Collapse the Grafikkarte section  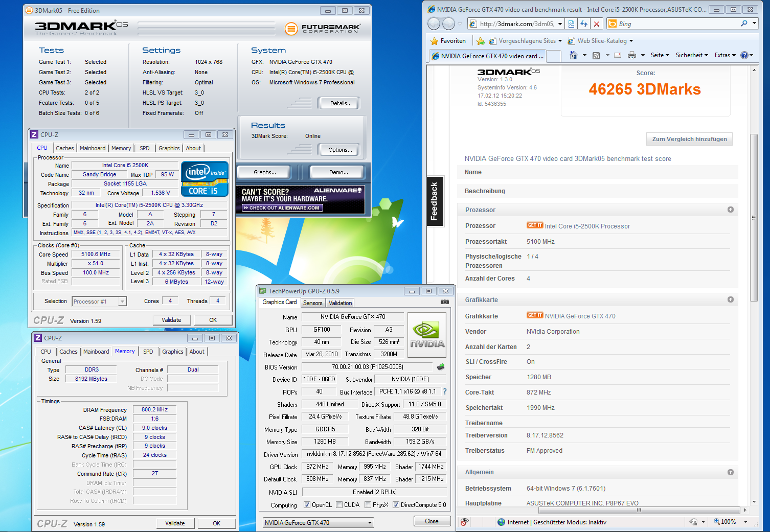pos(731,299)
